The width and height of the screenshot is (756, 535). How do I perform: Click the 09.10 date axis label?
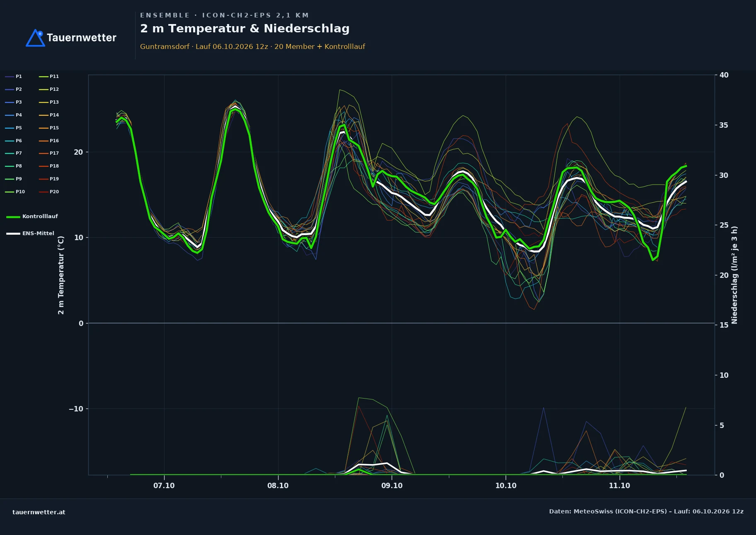(x=392, y=486)
